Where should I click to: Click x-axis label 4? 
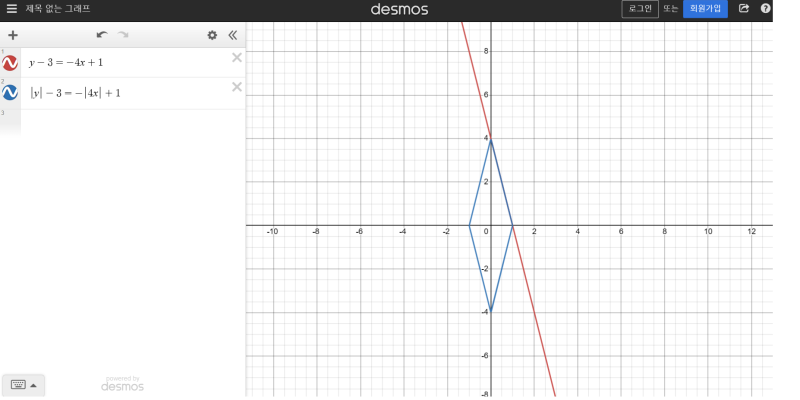coord(578,232)
